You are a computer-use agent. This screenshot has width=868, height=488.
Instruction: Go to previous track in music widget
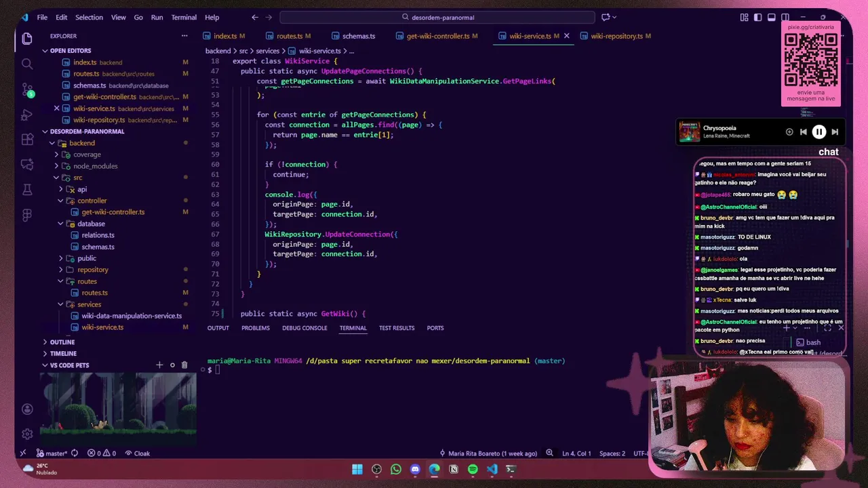point(803,132)
